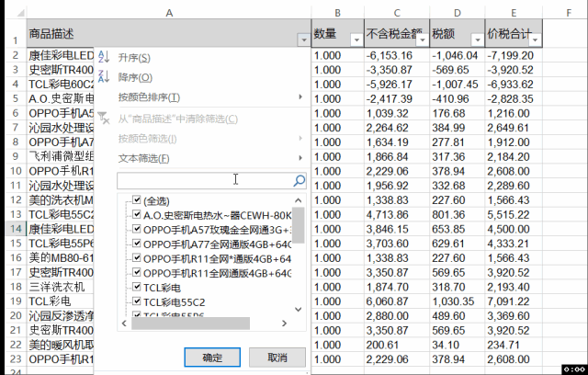Confirm the filter with 确定 button
This screenshot has width=588, height=375.
pyautogui.click(x=212, y=358)
